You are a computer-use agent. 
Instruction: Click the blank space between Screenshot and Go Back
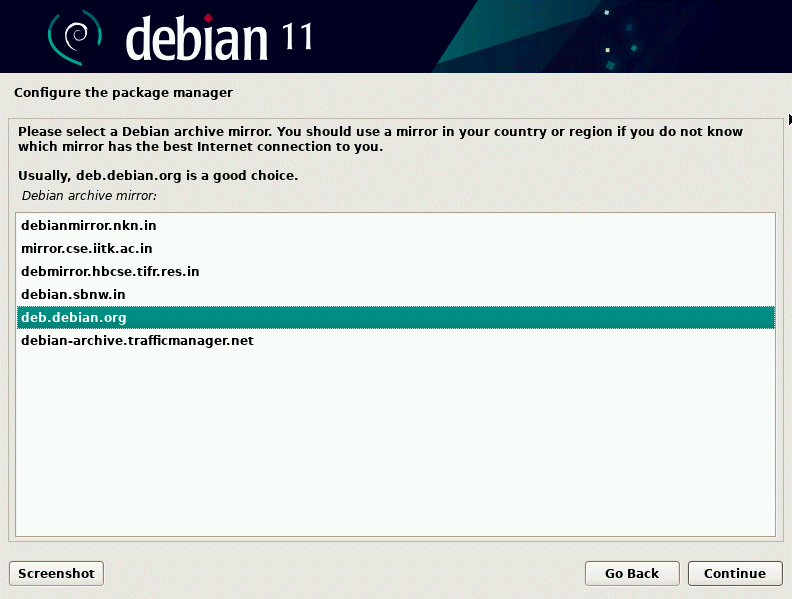point(340,573)
